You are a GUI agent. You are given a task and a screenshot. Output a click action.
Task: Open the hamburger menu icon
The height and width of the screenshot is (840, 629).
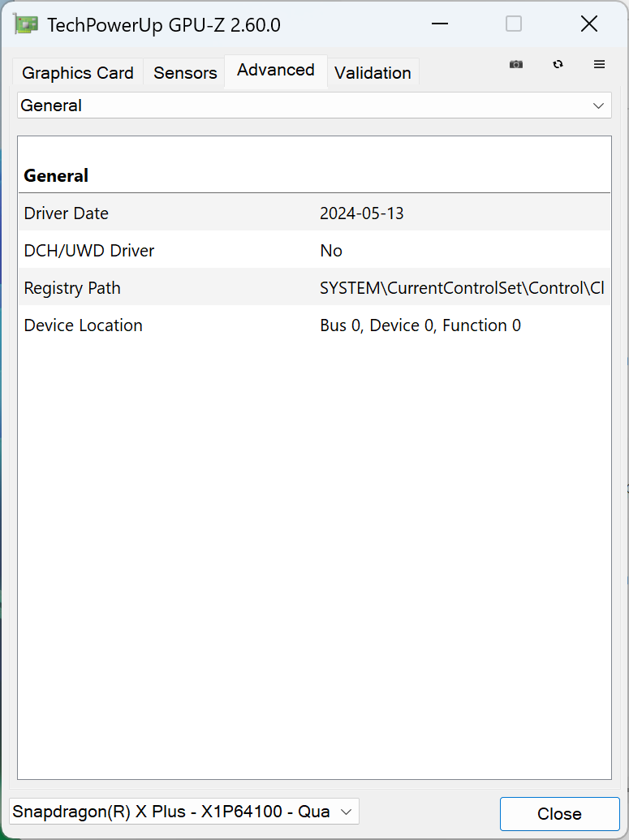coord(600,65)
